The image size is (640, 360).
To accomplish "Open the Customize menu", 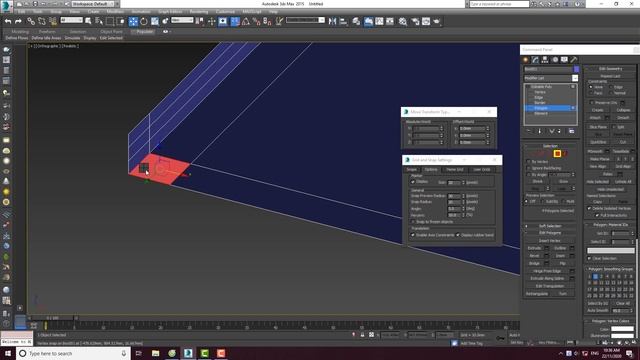I will (x=225, y=12).
